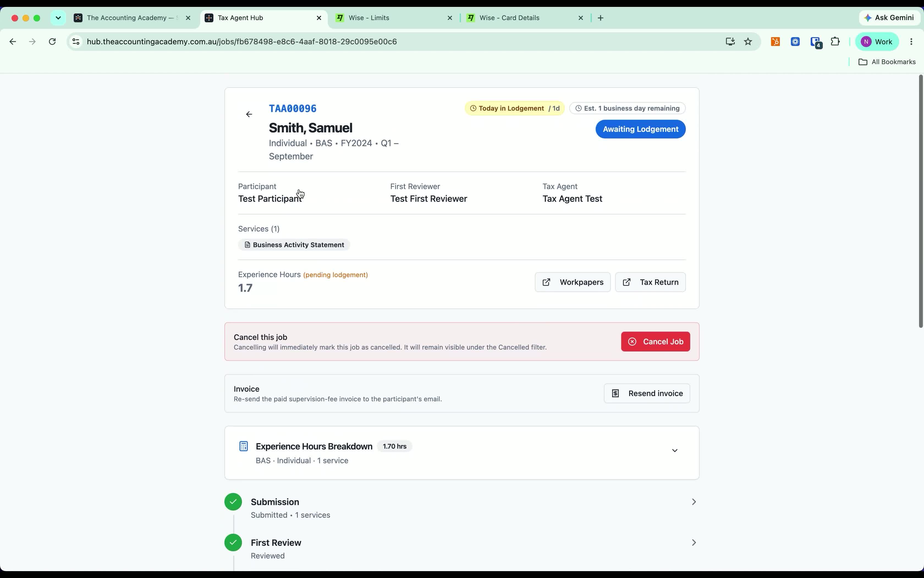The height and width of the screenshot is (578, 924).
Task: Open job ID TAA00096 link
Action: click(293, 108)
